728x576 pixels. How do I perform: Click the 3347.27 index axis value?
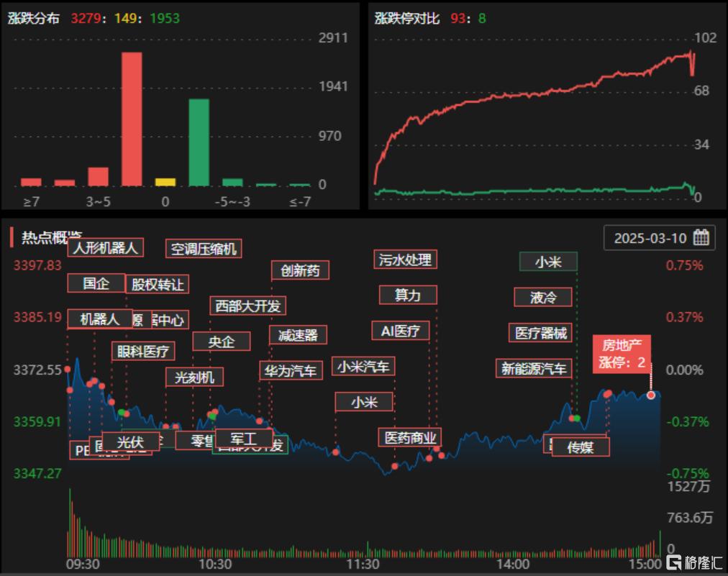click(37, 473)
